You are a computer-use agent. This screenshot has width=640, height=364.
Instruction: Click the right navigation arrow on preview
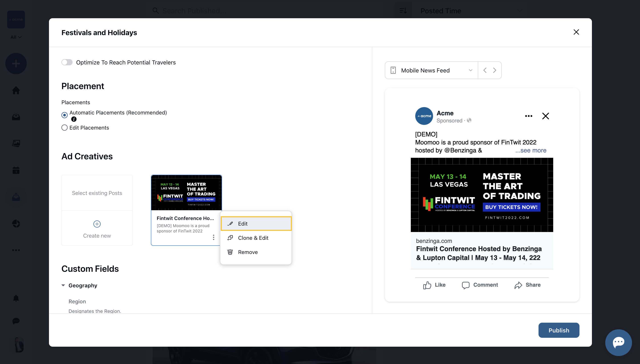point(494,70)
